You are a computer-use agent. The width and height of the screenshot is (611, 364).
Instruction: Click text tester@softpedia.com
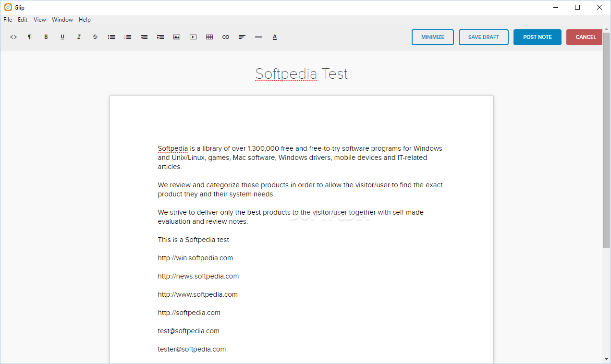tap(192, 349)
